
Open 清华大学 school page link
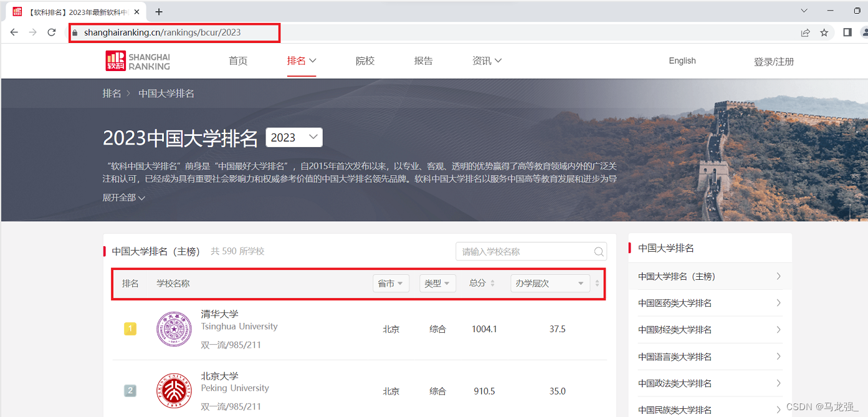[220, 314]
